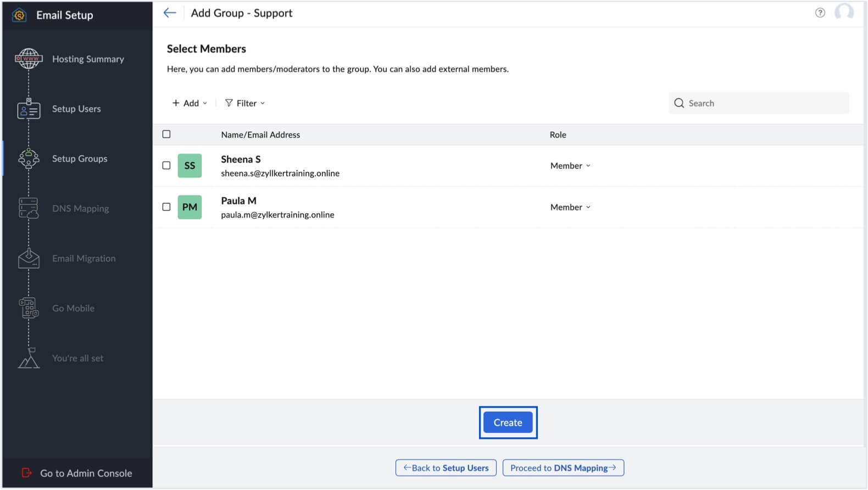Change Sheena S role via Member dropdown
The width and height of the screenshot is (868, 490).
pyautogui.click(x=570, y=166)
